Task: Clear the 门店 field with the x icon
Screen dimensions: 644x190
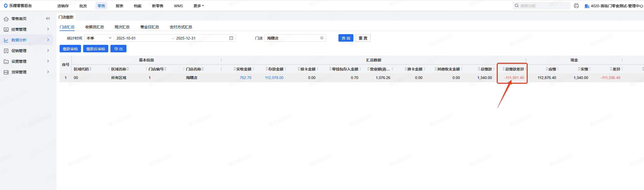Action: (x=322, y=38)
